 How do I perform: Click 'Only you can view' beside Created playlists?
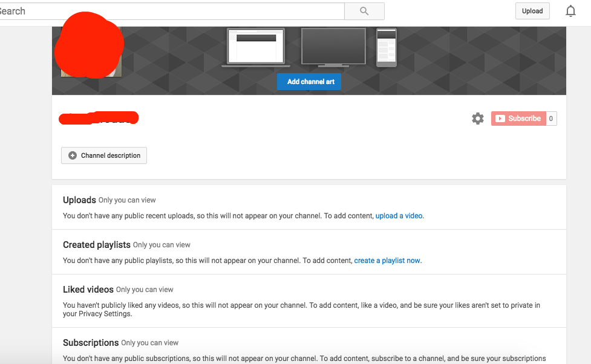tap(162, 245)
